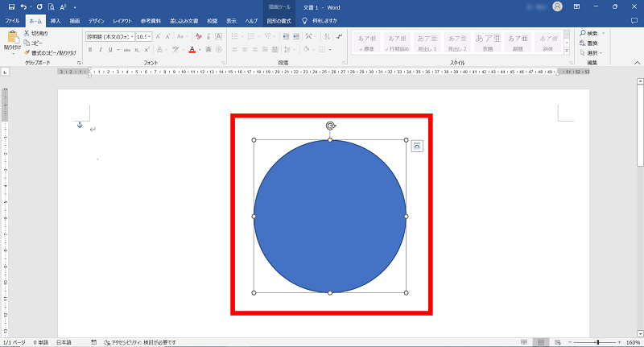The height and width of the screenshot is (347, 644).
Task: Switch to the 挿入 tab
Action: click(56, 21)
